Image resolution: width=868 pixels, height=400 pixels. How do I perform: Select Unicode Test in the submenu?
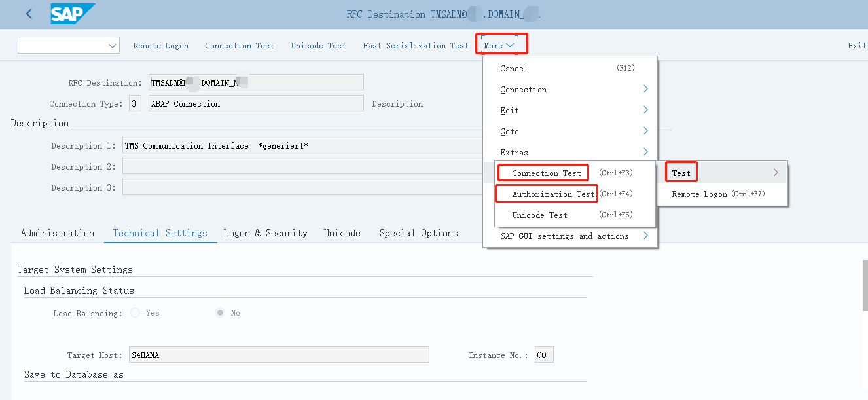(539, 215)
